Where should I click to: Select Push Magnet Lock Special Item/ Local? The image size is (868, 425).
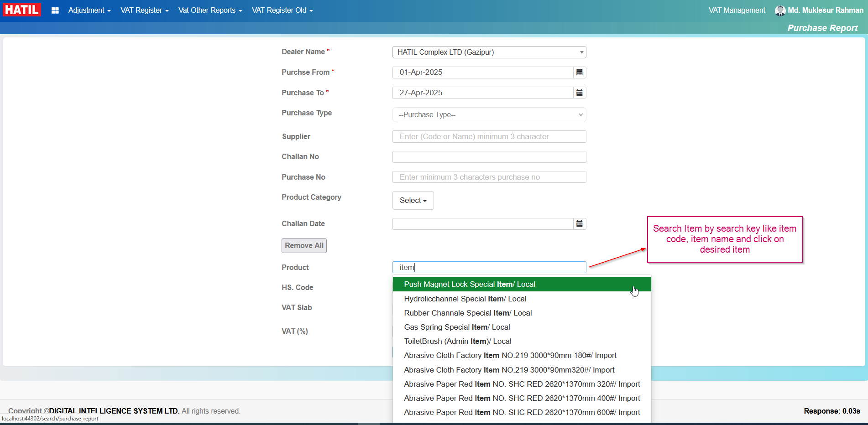[x=522, y=285]
